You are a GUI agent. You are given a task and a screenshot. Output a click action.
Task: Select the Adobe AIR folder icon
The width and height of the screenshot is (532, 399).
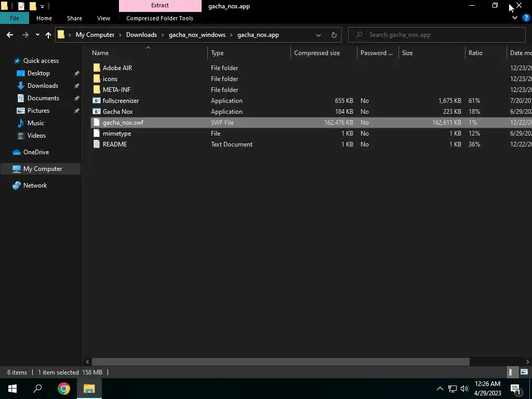pos(97,68)
